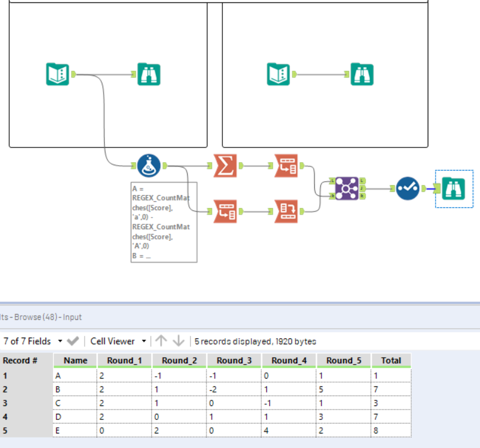
Task: Click the Formula annotation text box
Action: click(164, 222)
